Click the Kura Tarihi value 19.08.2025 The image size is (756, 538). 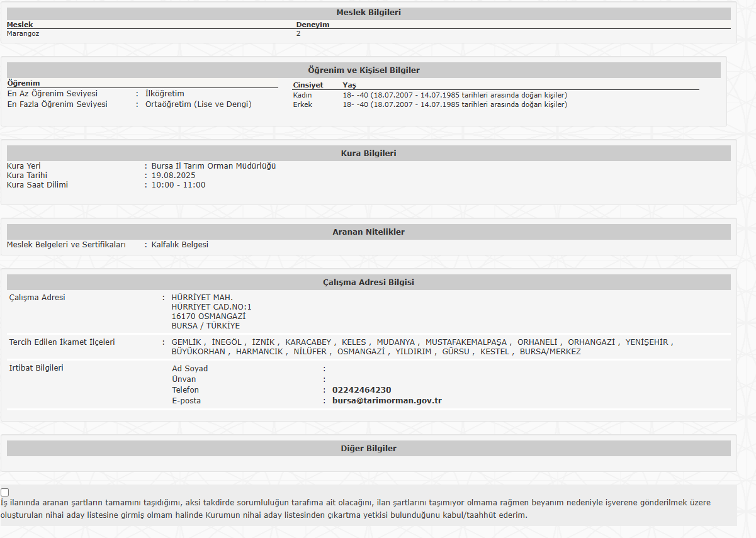coord(173,176)
